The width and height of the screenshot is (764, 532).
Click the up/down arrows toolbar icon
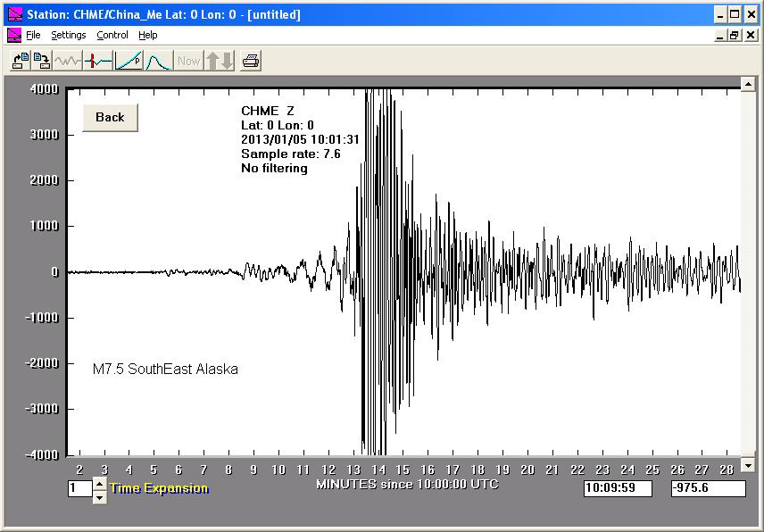(220, 61)
